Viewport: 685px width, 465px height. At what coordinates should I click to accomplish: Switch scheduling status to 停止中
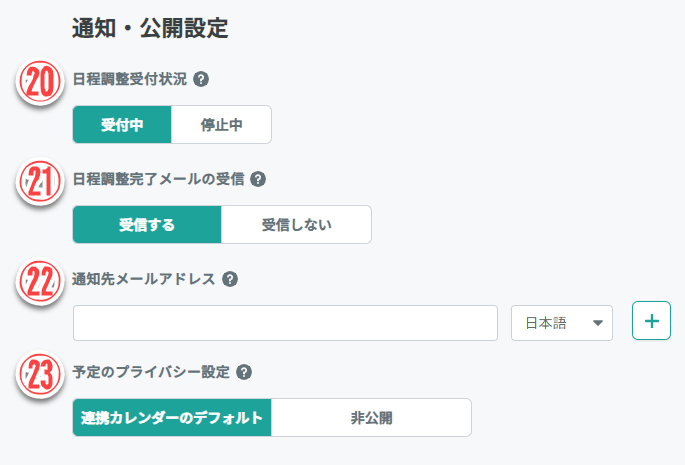click(x=221, y=125)
